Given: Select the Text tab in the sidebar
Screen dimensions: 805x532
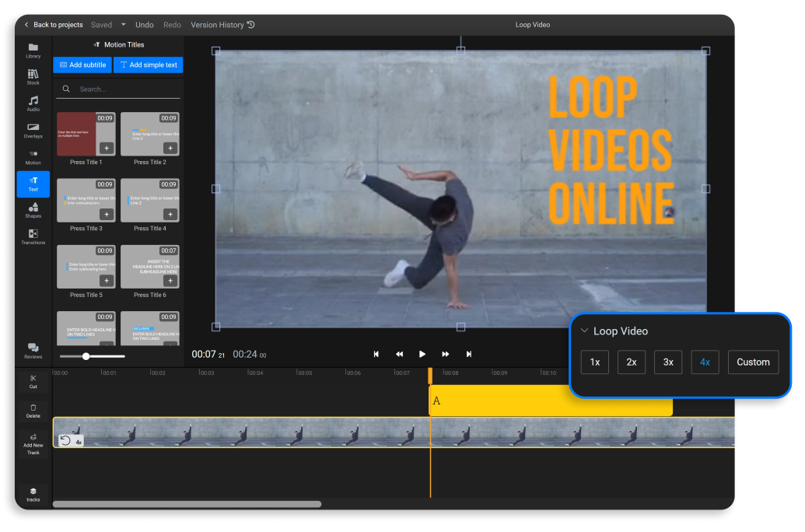Looking at the screenshot, I should click(32, 184).
